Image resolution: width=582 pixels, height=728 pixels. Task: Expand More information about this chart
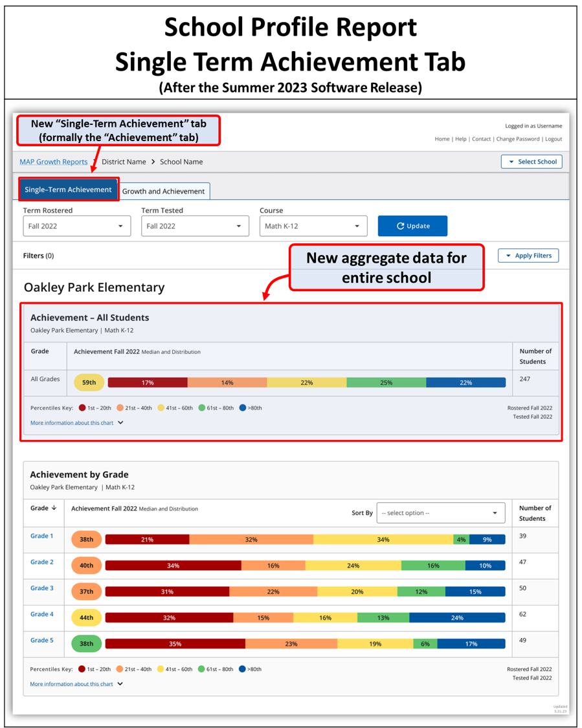click(72, 423)
